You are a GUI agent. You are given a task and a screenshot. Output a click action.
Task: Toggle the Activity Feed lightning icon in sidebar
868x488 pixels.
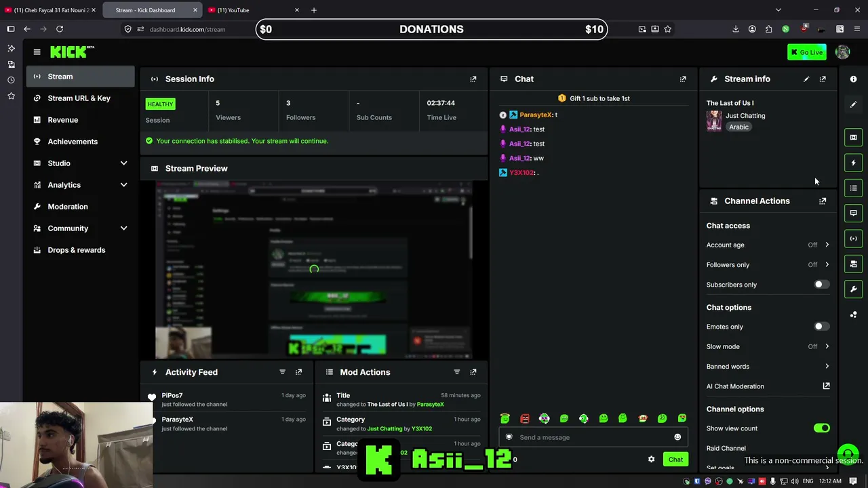[x=854, y=163]
